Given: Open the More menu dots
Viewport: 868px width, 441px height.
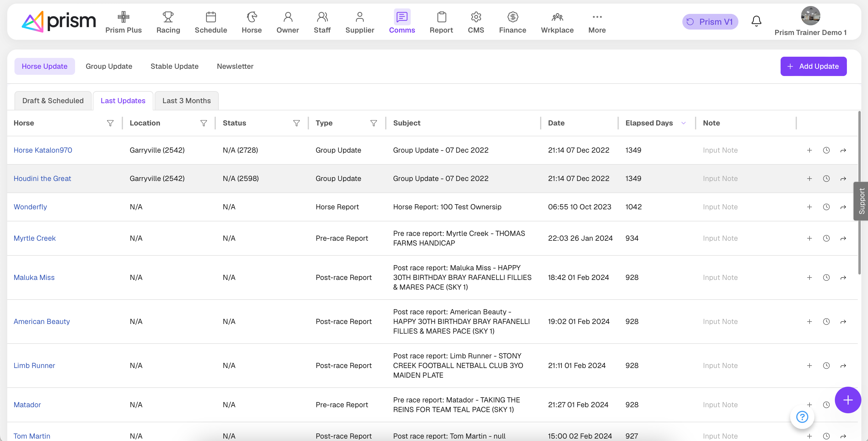Looking at the screenshot, I should coord(597,17).
